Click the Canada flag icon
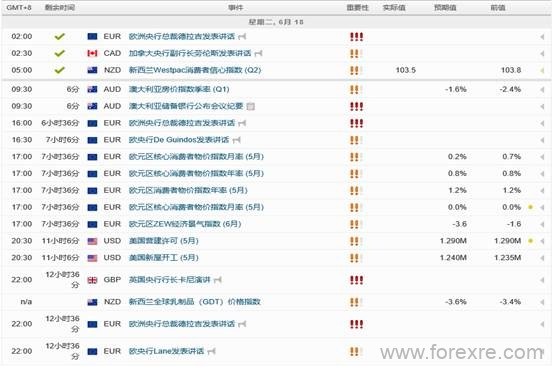This screenshot has height=367, width=553. (x=92, y=53)
